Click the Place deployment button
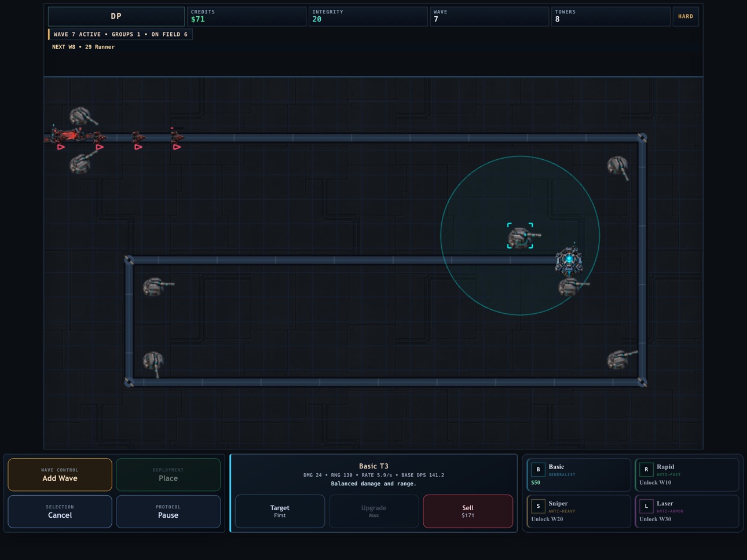 point(168,474)
